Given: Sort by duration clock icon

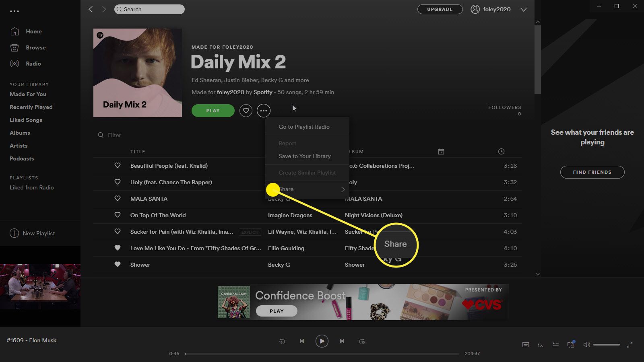Looking at the screenshot, I should pos(501,152).
